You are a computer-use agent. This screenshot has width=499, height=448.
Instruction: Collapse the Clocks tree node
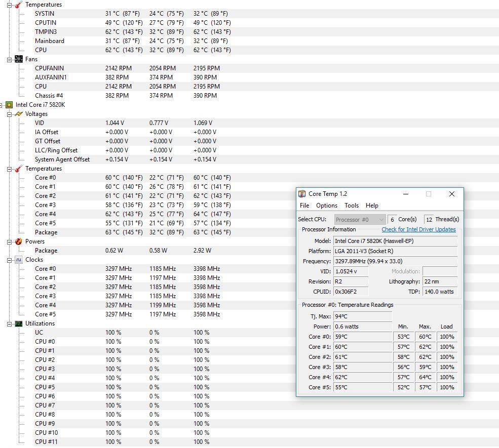9,260
